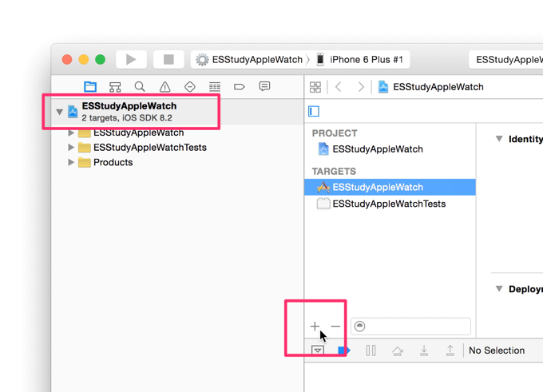Screen dimensions: 543x392
Task: Open the ESStudyAppleWatch scheme selector
Action: click(252, 60)
